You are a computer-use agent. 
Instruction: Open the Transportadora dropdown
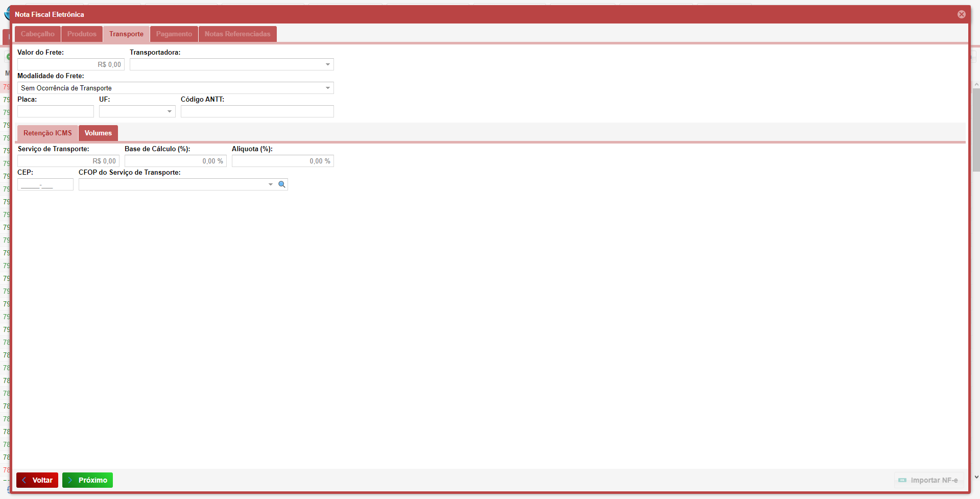pyautogui.click(x=327, y=64)
